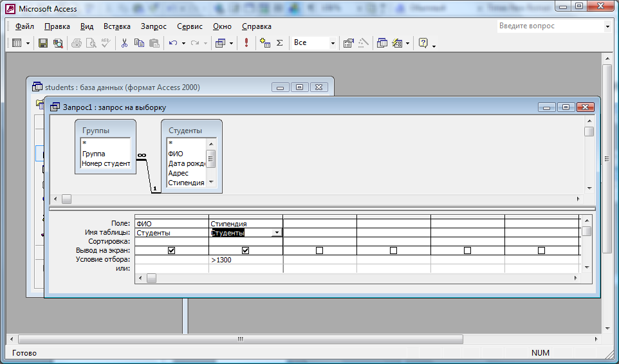Click the Запрос1 query window icon
619x364 pixels.
pos(55,107)
